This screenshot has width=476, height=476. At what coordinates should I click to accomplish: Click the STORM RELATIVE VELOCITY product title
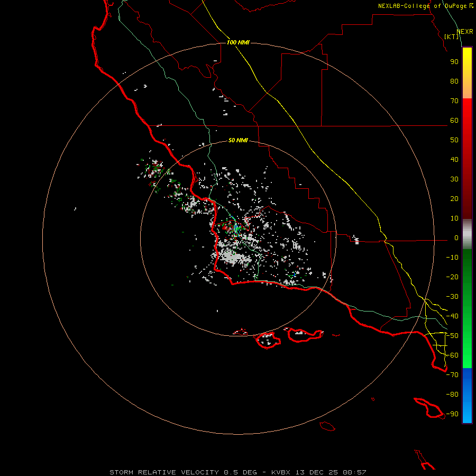(x=164, y=472)
